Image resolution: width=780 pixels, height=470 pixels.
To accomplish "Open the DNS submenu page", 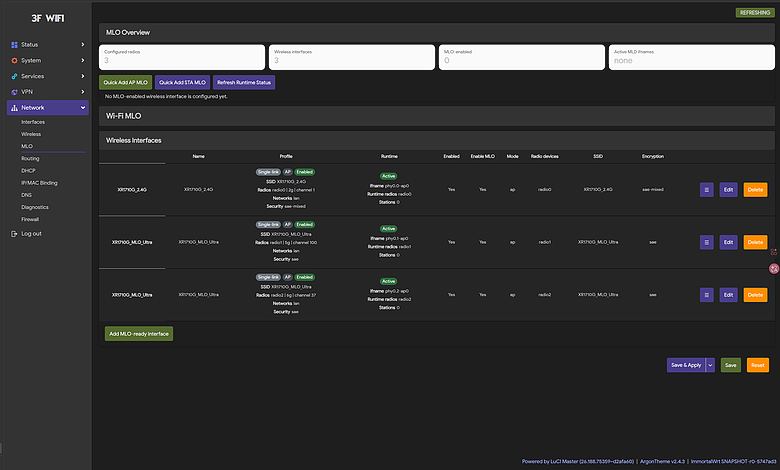I will pos(26,195).
